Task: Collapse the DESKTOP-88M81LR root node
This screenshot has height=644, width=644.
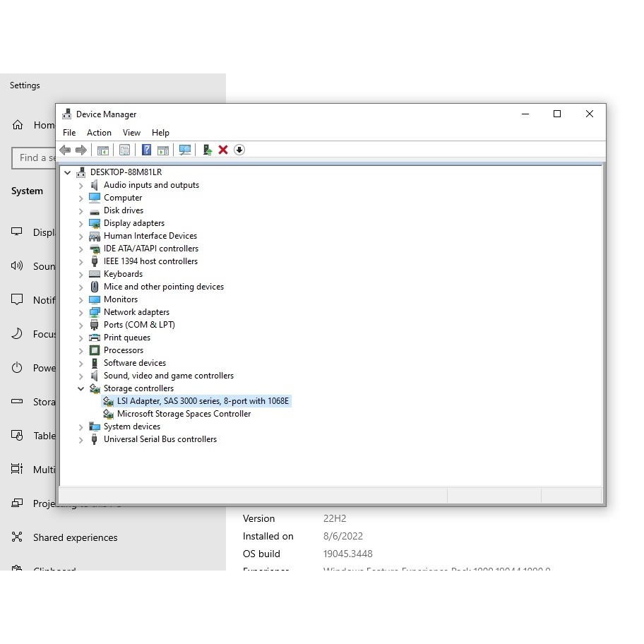Action: pyautogui.click(x=67, y=172)
